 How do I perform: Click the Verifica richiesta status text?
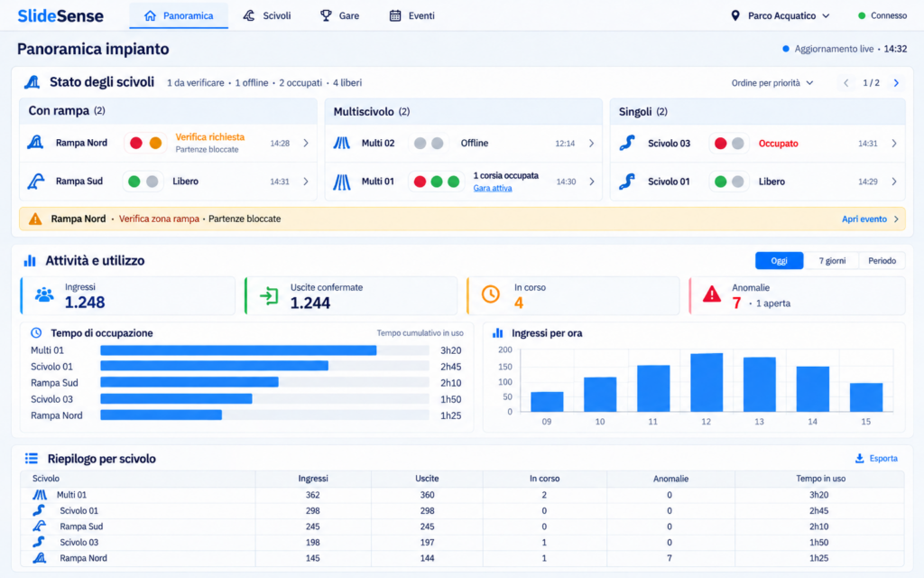(x=209, y=137)
